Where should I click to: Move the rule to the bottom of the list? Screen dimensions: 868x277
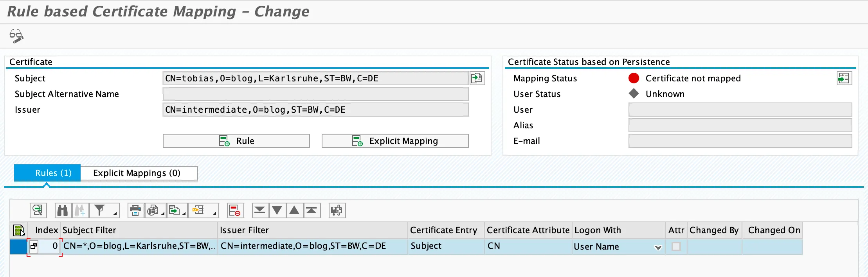[259, 210]
